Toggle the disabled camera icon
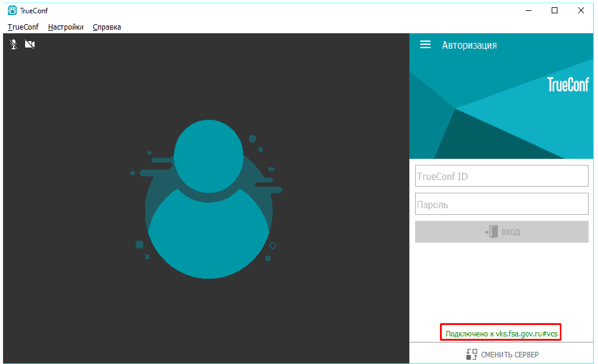This screenshot has width=598, height=364. coord(30,44)
